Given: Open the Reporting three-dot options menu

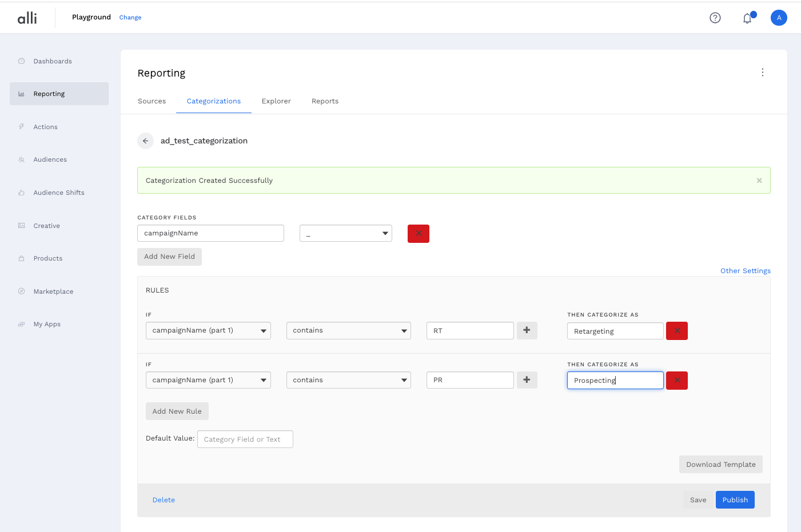Looking at the screenshot, I should [x=762, y=73].
